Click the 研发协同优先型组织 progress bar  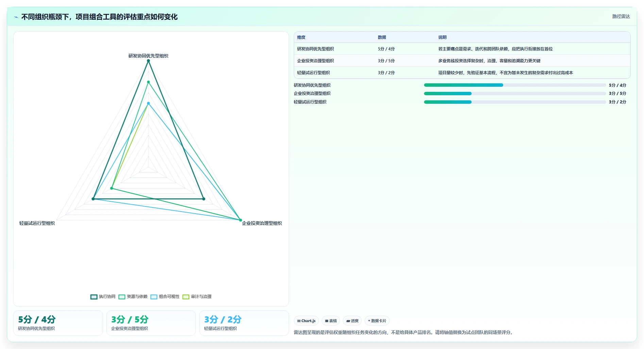515,85
